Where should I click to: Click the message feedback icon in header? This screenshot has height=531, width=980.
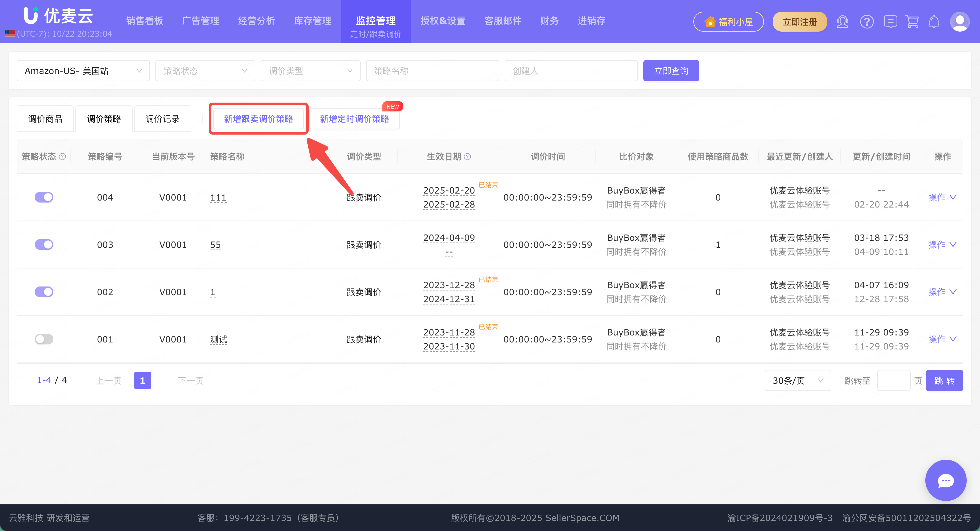[x=890, y=22]
